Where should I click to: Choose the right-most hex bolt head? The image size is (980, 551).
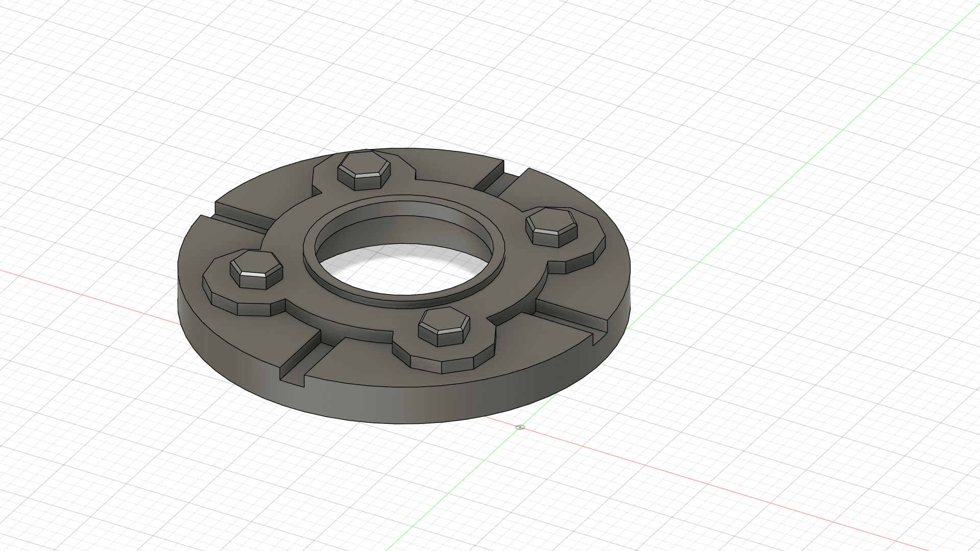(x=552, y=229)
